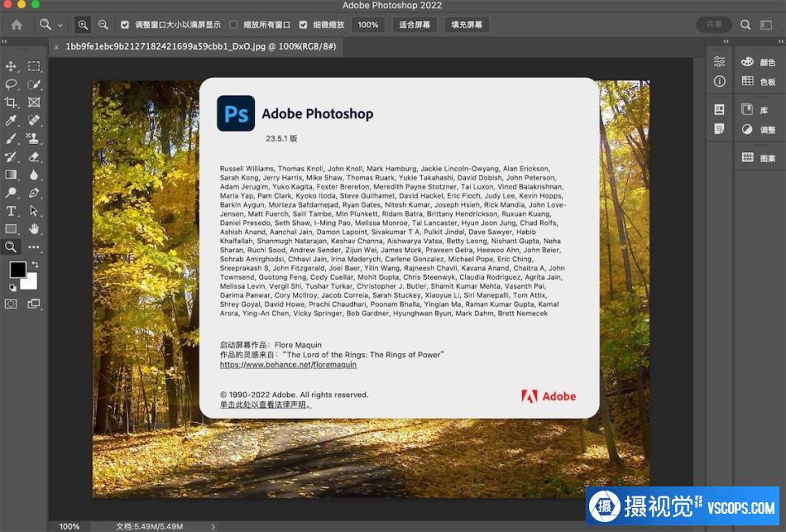Select the 1bb9fe1ebc9b...DxO.jpg document tab

(x=200, y=46)
